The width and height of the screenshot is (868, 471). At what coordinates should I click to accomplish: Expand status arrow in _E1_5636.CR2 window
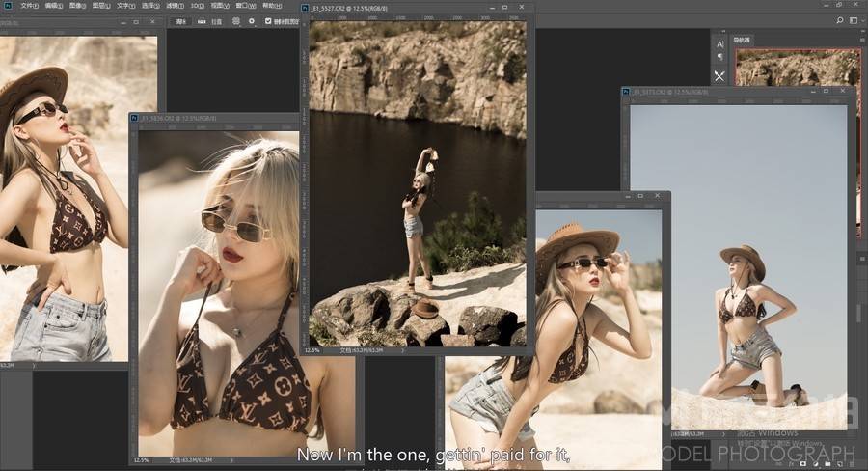231,460
